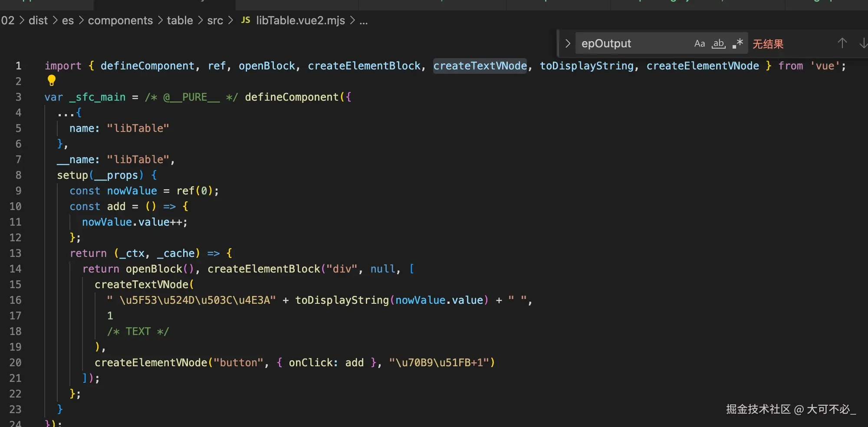Open the es breadcrumb folder
The width and height of the screenshot is (868, 427).
pos(68,20)
